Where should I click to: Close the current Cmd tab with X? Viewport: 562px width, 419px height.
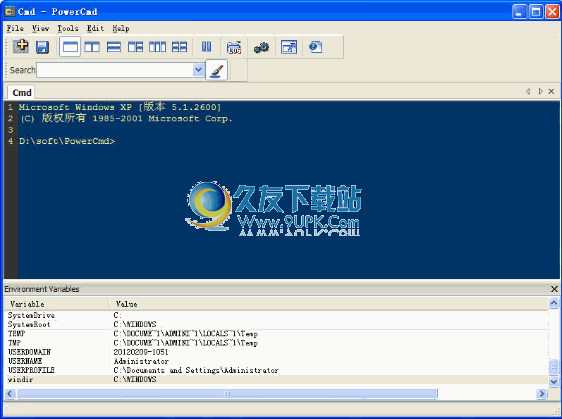point(552,91)
